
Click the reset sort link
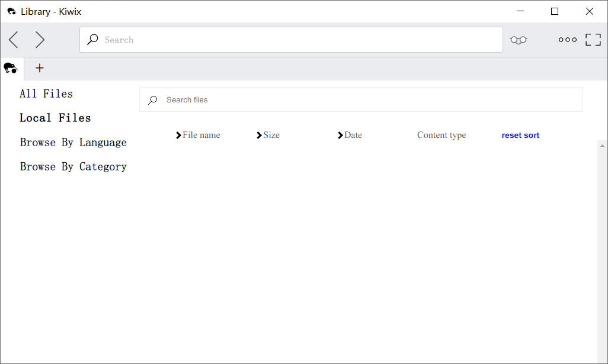pyautogui.click(x=520, y=136)
